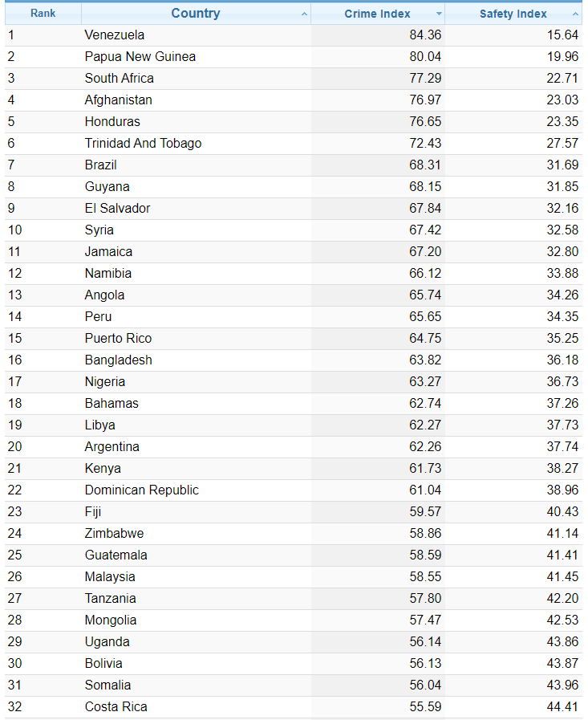Select the El Salvador country name
The width and height of the screenshot is (588, 720).
coord(118,209)
